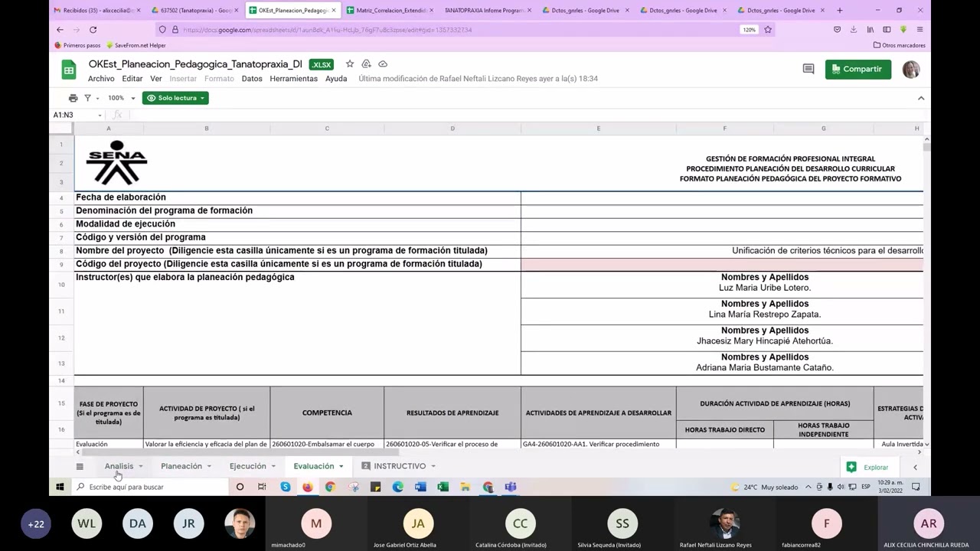Switch to the Planeación sheet tab
The image size is (980, 551).
coord(181,466)
